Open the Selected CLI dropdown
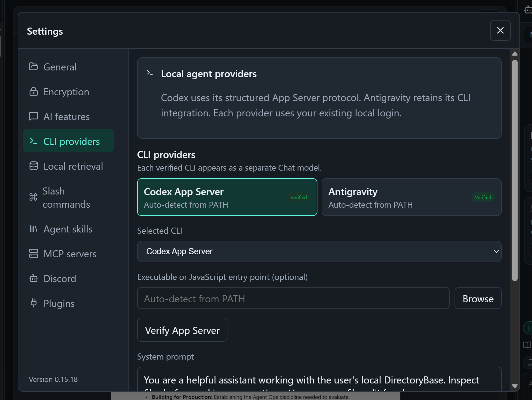This screenshot has width=532, height=400. coord(319,251)
